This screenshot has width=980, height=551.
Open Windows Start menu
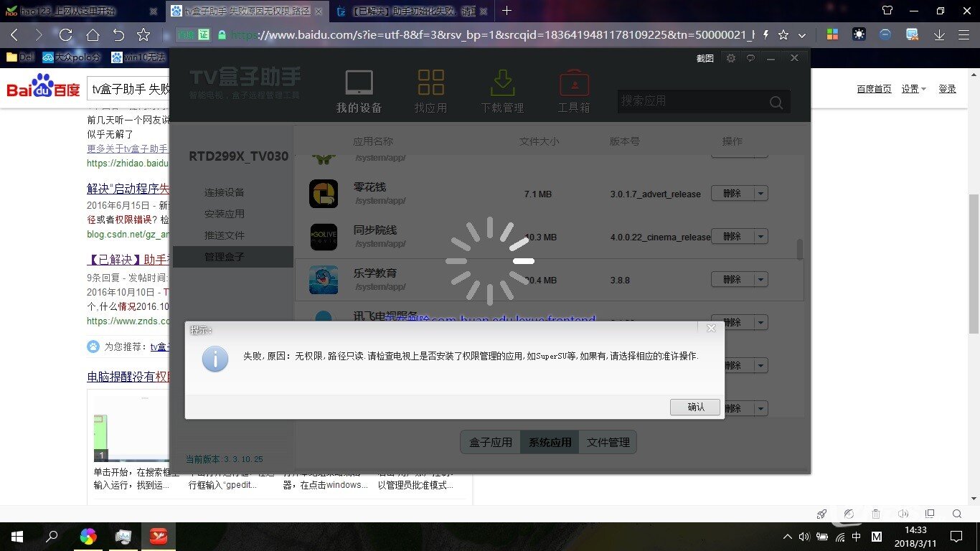click(17, 536)
